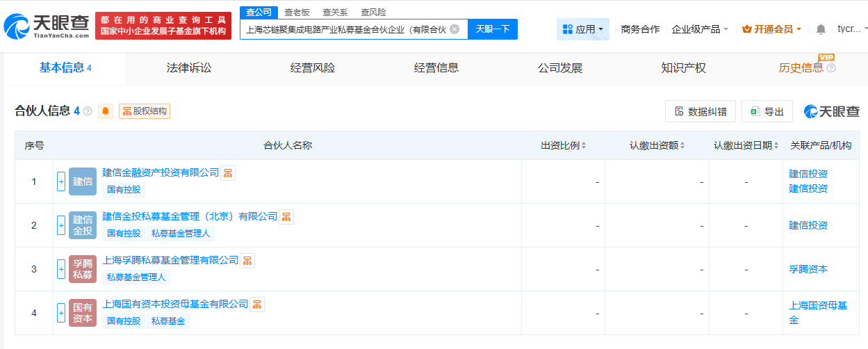Open 企业级产品 dropdown menu

point(700,29)
